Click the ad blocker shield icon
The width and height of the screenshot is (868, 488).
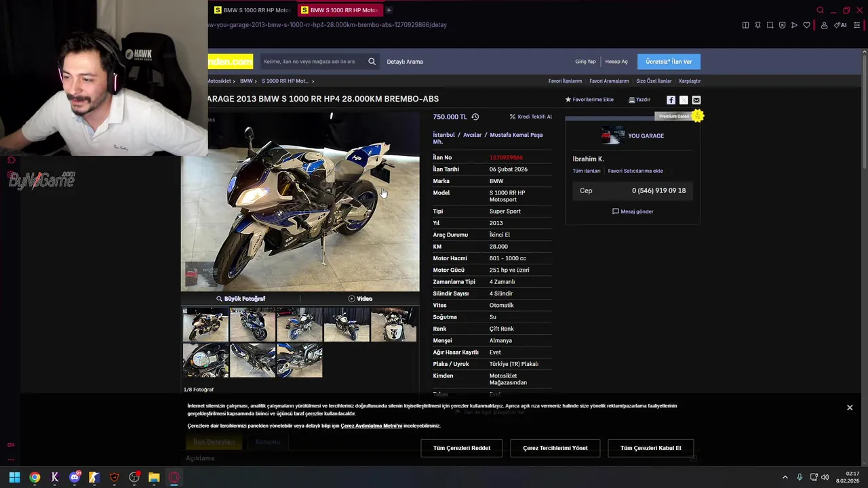(x=782, y=25)
